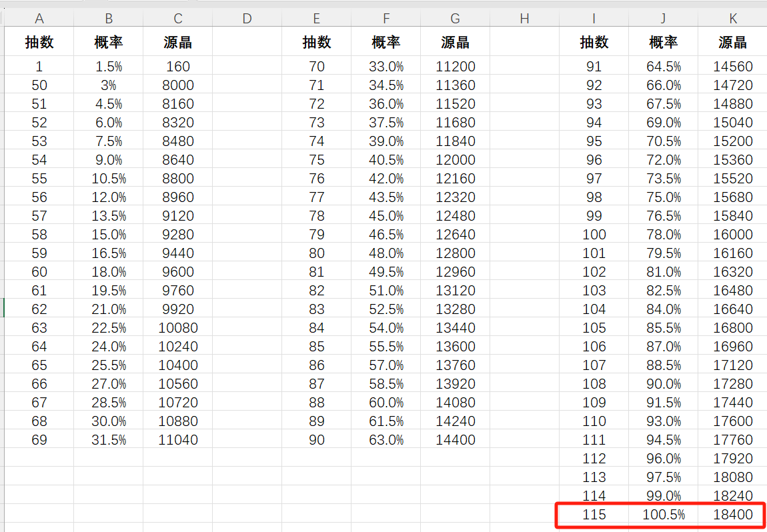Click the cell with 49.5%
Viewport: 767px width, 532px height.
point(386,271)
